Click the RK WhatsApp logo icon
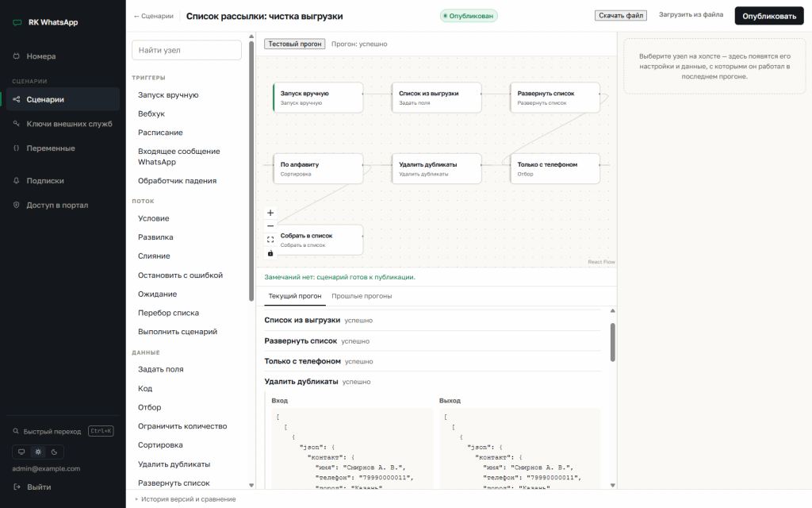Image resolution: width=812 pixels, height=508 pixels. pos(17,22)
